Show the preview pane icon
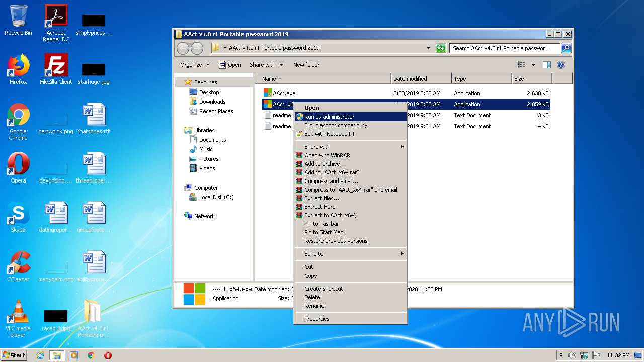 [547, 65]
